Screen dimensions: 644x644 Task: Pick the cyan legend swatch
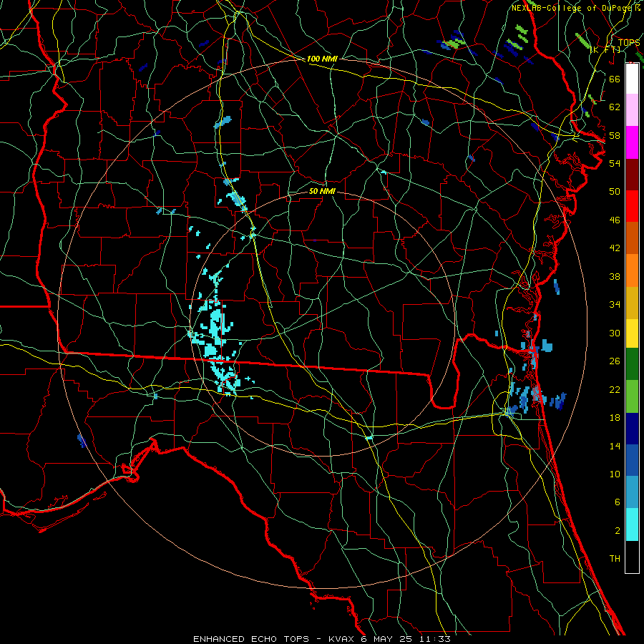point(632,525)
